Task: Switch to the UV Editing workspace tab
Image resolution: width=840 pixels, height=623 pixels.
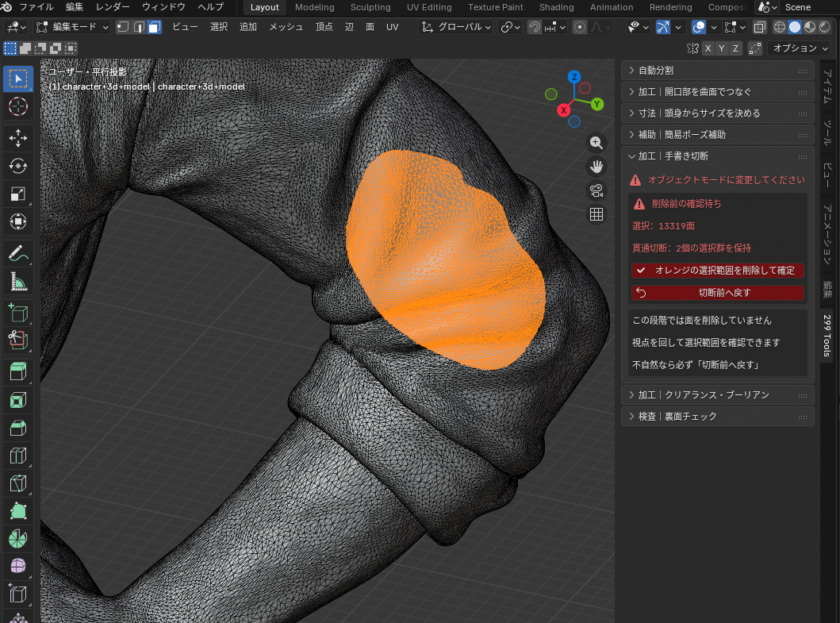Action: tap(429, 7)
